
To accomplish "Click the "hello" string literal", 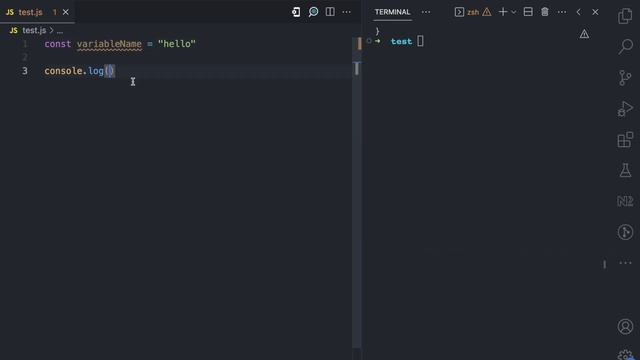I will click(x=177, y=44).
